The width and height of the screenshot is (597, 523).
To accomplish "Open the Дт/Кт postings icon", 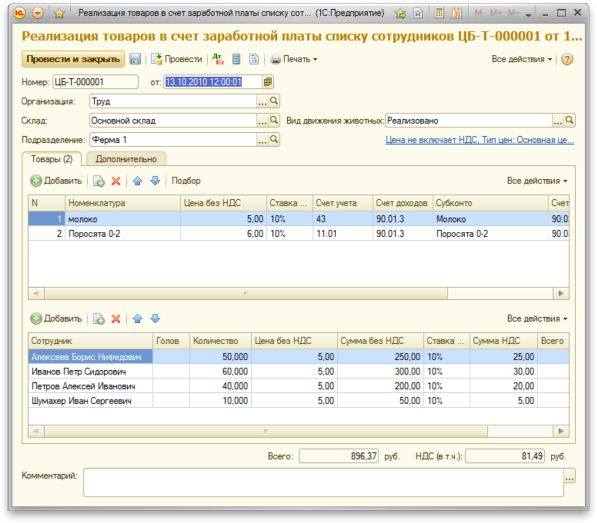I will click(218, 59).
